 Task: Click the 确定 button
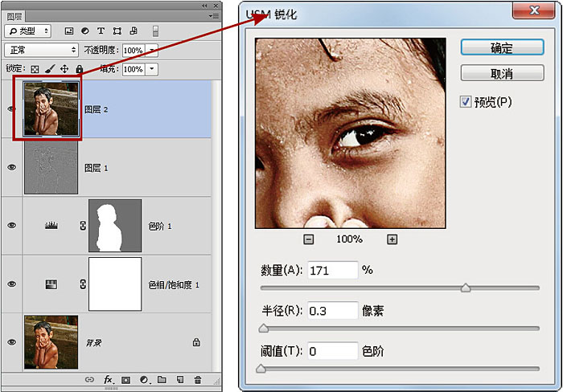point(501,47)
